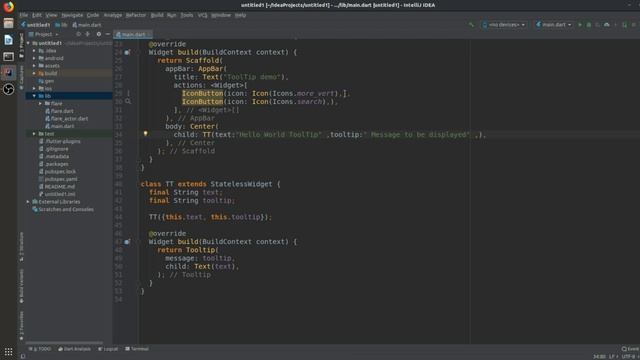Click the lib breadcrumb in navigation bar
The width and height of the screenshot is (640, 360).
click(61, 25)
